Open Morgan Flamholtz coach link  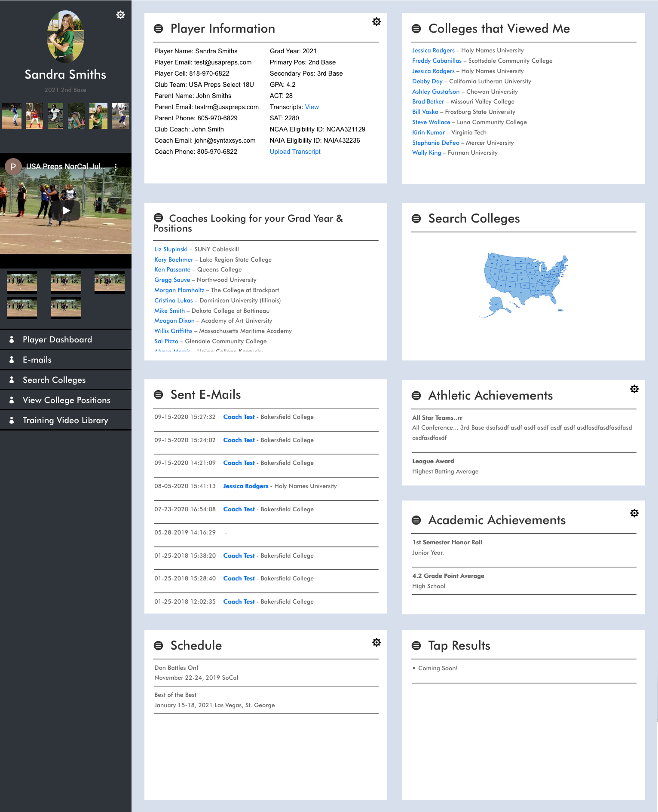pyautogui.click(x=179, y=290)
